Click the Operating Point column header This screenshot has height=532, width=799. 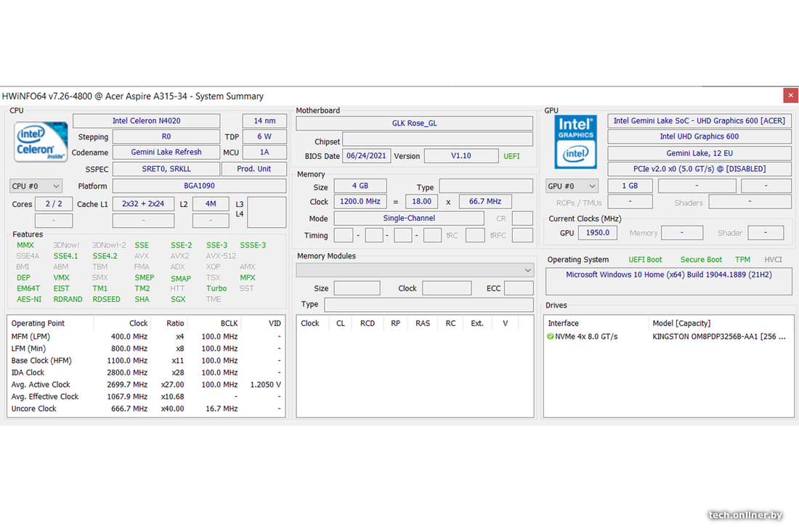coord(38,324)
